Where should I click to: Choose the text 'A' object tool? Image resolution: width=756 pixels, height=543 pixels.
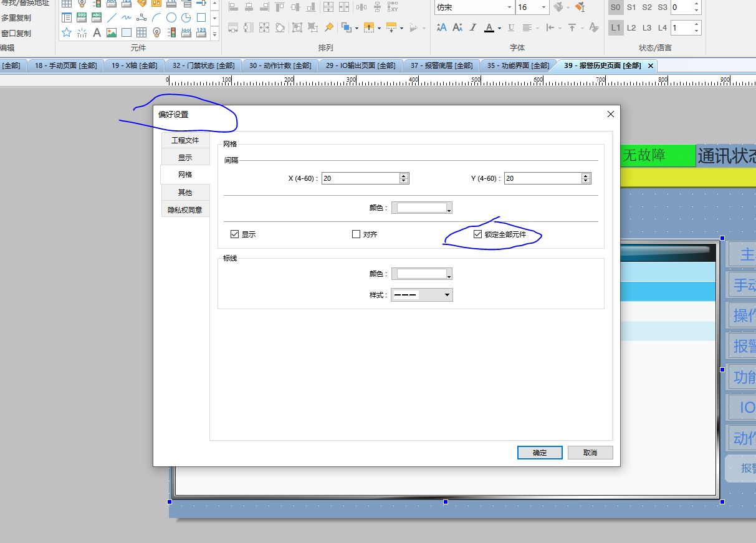pos(97,32)
